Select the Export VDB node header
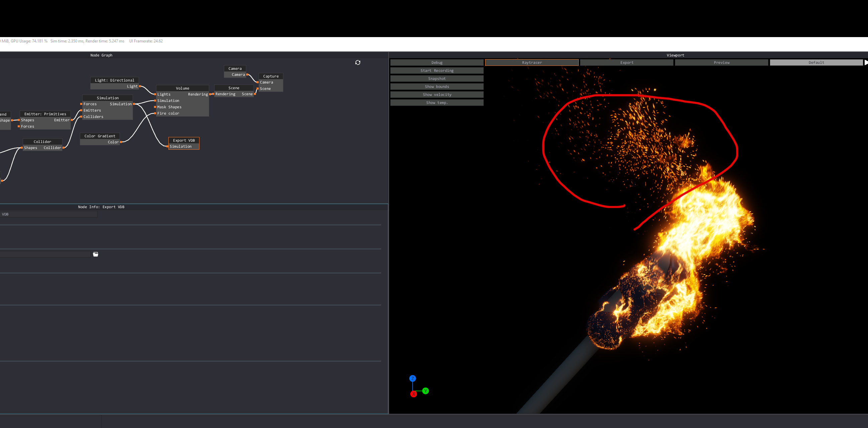 click(184, 140)
